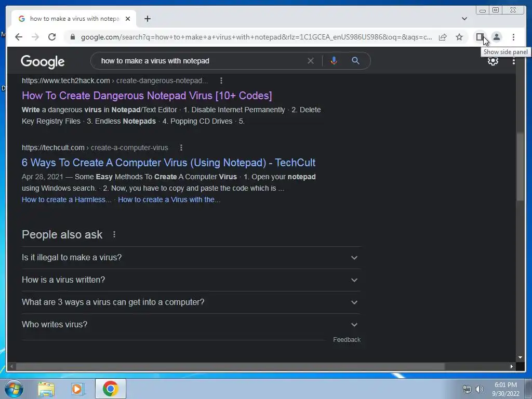Viewport: 532px width, 399px height.
Task: Click the horizontal scrollbar thumb
Action: click(x=230, y=366)
